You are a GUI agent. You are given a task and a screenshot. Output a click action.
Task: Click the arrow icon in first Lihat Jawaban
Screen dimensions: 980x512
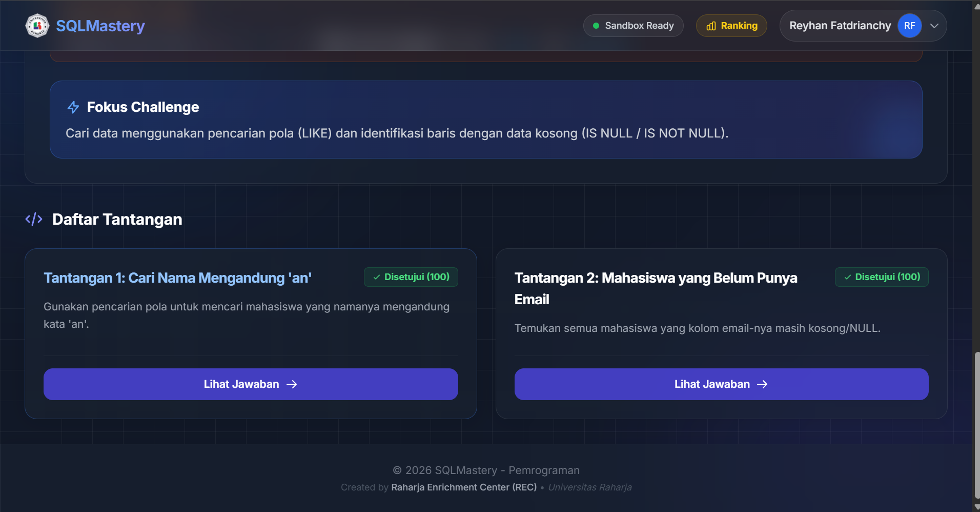click(x=292, y=384)
